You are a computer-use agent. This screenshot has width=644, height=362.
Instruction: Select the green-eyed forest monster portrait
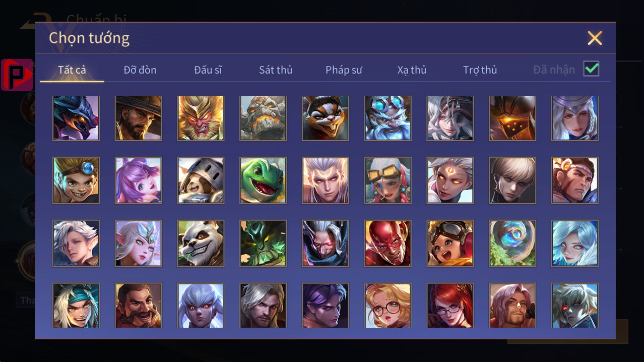[263, 244]
